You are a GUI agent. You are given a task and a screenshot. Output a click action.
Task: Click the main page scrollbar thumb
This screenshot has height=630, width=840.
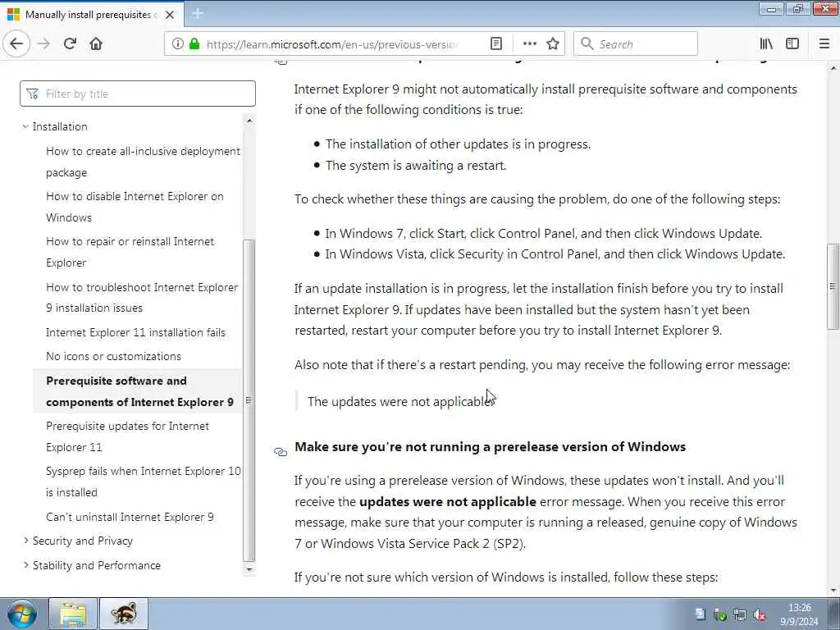tap(833, 285)
